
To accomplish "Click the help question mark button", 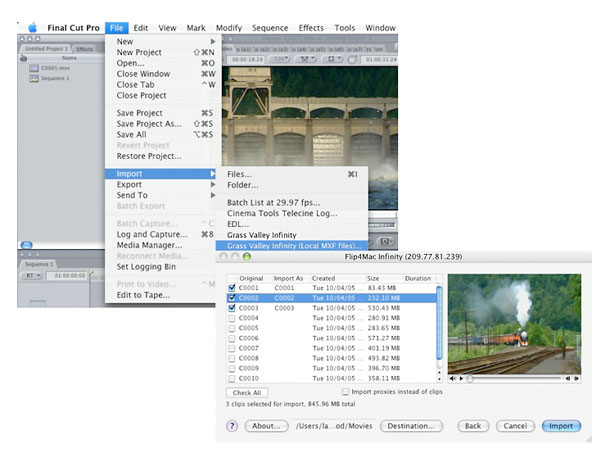I will [232, 426].
